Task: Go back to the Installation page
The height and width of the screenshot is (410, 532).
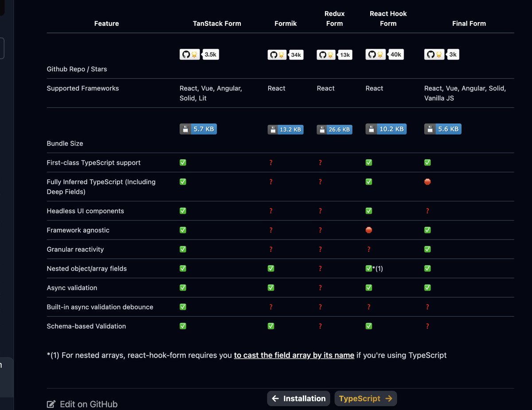Action: click(299, 398)
